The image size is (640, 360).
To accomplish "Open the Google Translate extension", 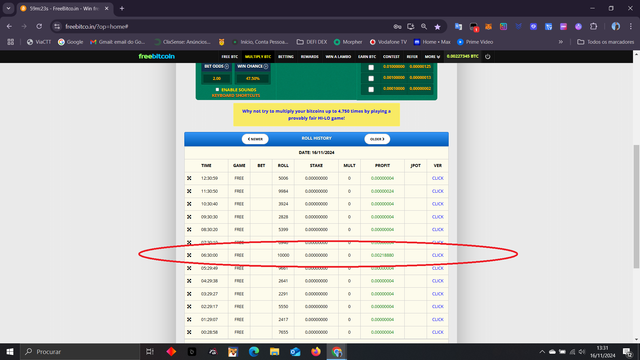I will (x=458, y=27).
